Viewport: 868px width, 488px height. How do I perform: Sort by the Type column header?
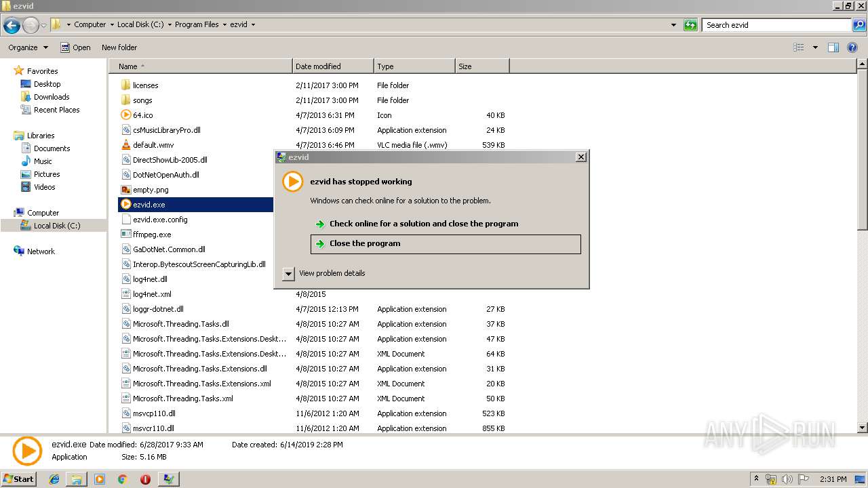(x=414, y=66)
